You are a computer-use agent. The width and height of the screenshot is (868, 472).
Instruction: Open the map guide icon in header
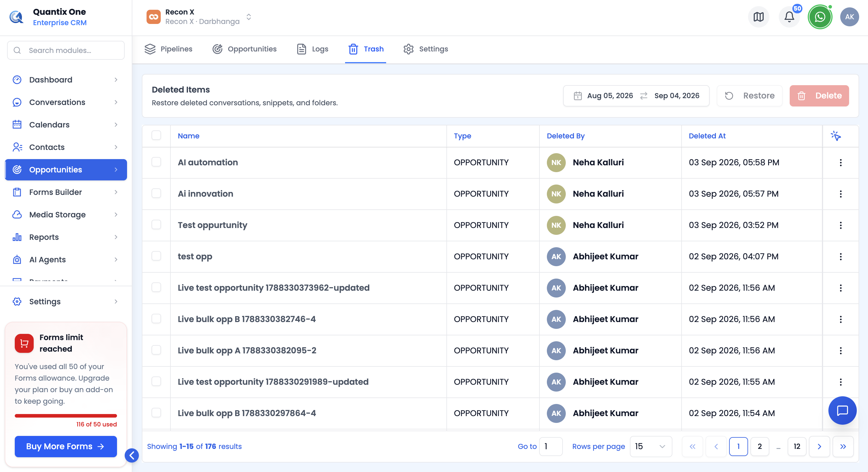758,17
